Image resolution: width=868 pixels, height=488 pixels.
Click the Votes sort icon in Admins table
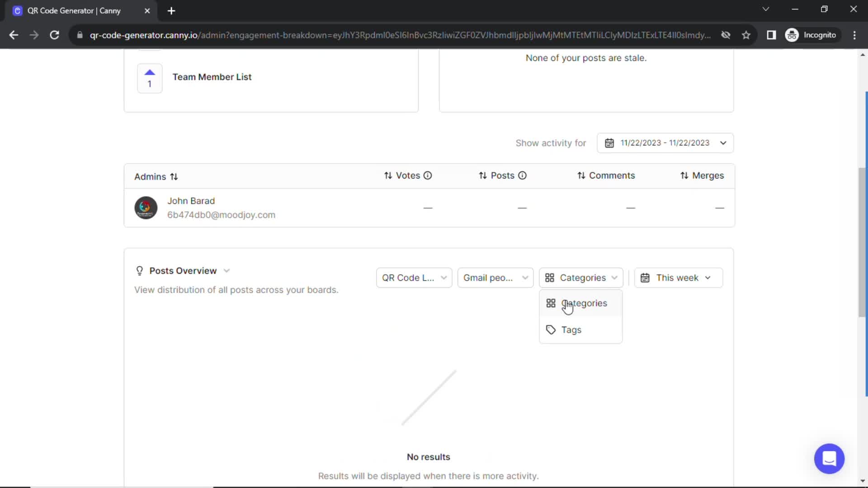[388, 175]
